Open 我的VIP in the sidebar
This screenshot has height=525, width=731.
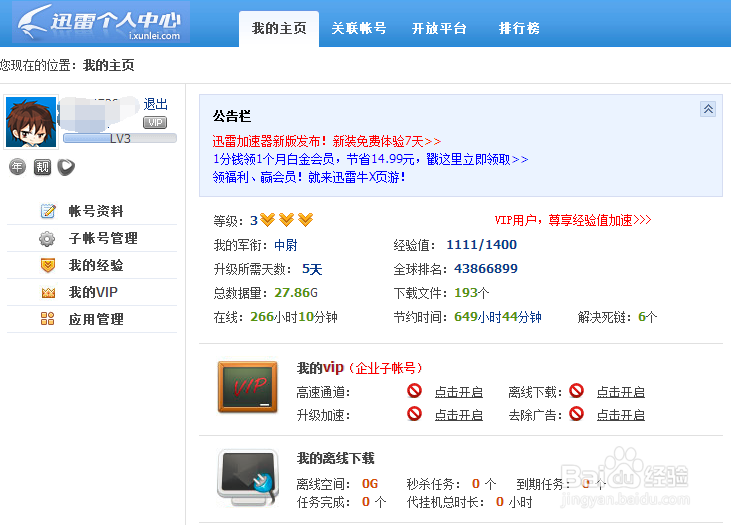(x=93, y=292)
